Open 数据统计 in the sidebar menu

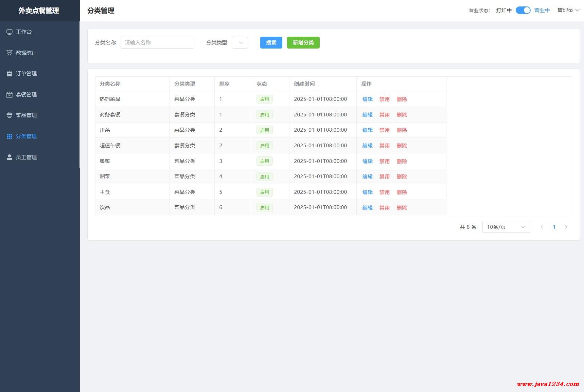pos(26,53)
